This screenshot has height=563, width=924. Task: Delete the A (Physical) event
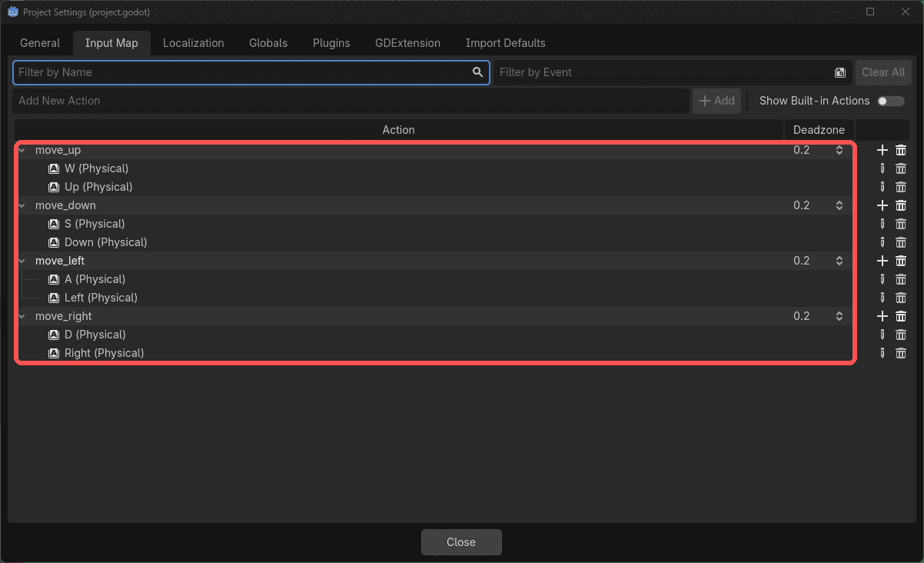point(901,279)
